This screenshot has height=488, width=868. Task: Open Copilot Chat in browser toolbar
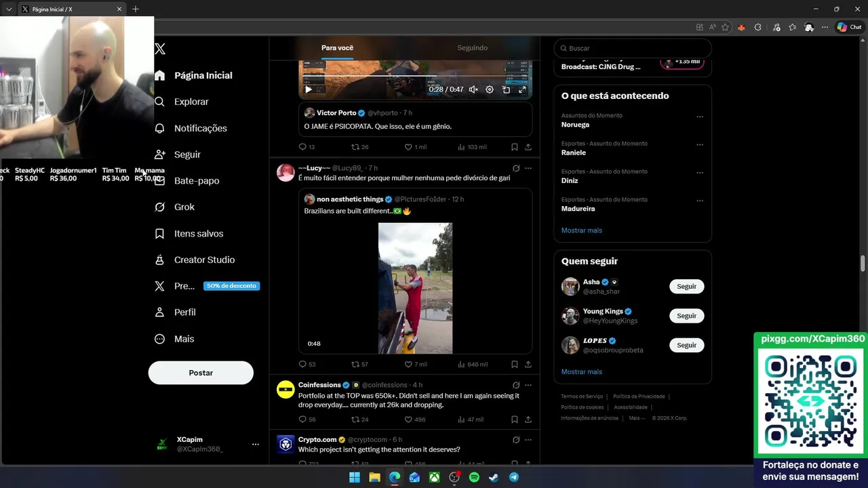(850, 27)
